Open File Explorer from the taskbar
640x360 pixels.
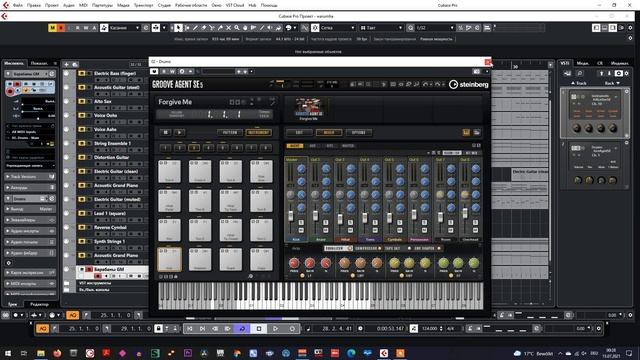coord(41,353)
